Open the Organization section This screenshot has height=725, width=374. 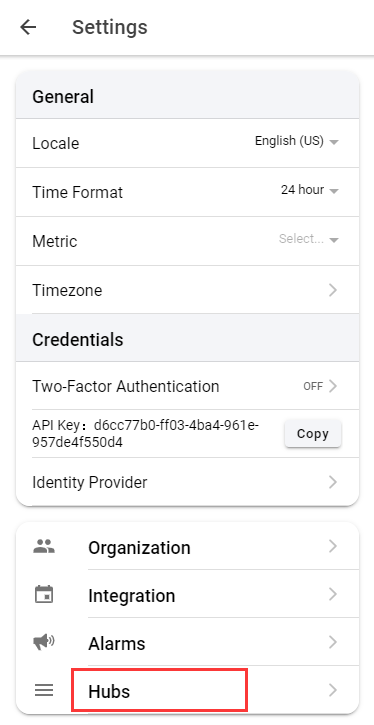tap(187, 547)
